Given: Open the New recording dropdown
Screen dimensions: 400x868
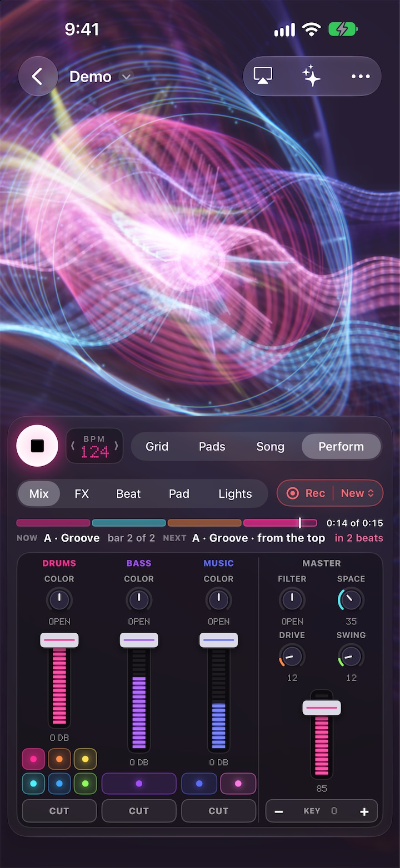Looking at the screenshot, I should [358, 493].
